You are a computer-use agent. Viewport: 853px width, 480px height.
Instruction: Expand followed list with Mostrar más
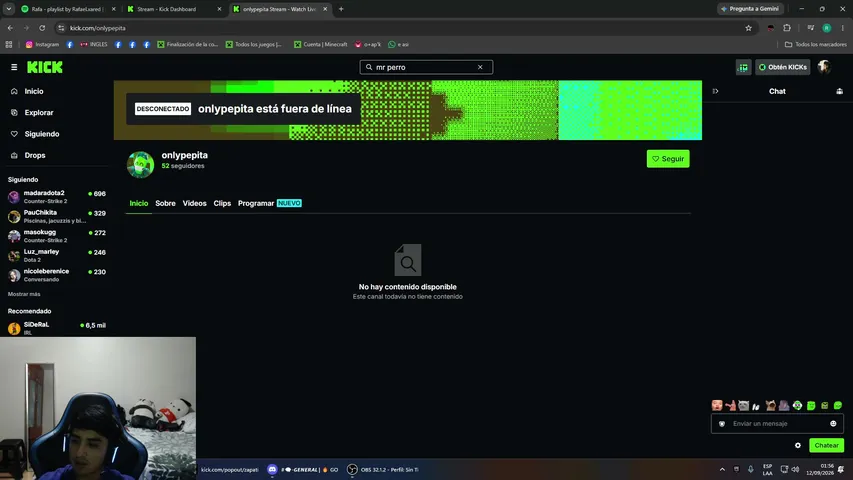tap(24, 294)
